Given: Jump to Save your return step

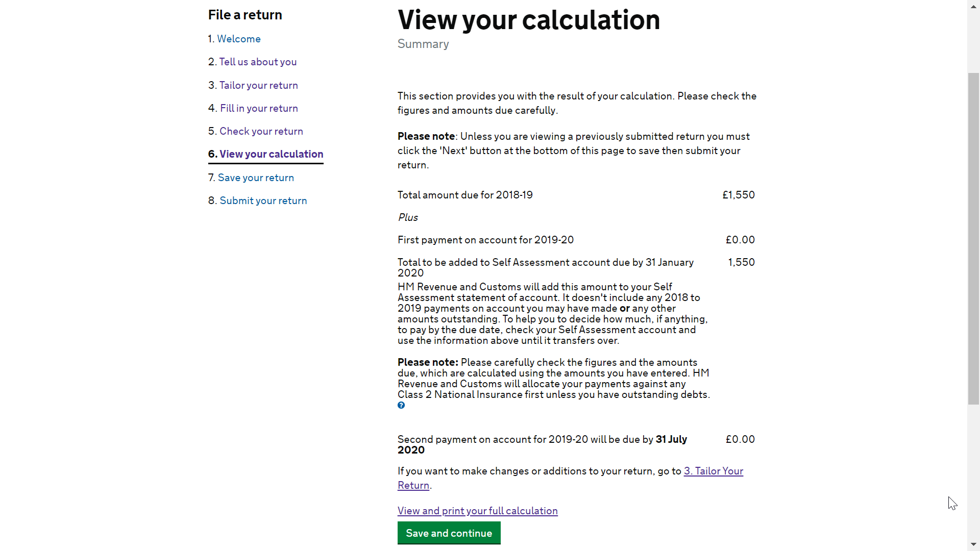Looking at the screenshot, I should (x=256, y=178).
